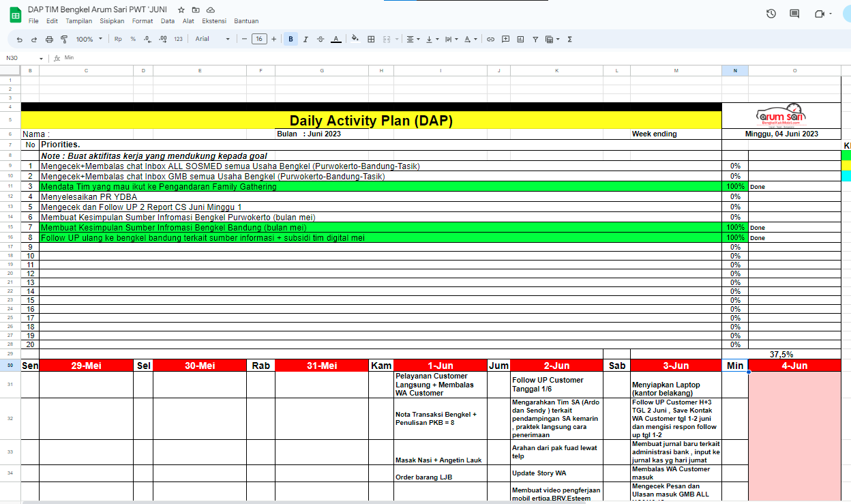Open vertical align dropdown
The image size is (851, 504).
pos(432,40)
